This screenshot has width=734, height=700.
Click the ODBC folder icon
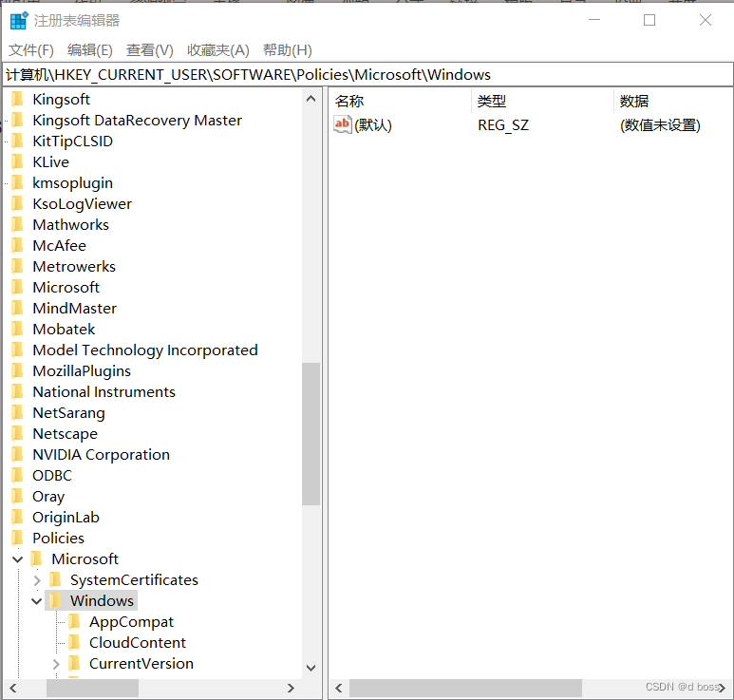pos(17,475)
